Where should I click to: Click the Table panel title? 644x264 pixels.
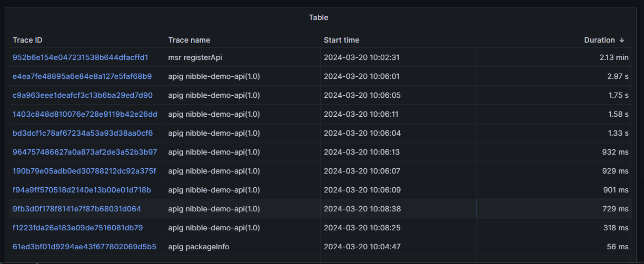[x=319, y=17]
